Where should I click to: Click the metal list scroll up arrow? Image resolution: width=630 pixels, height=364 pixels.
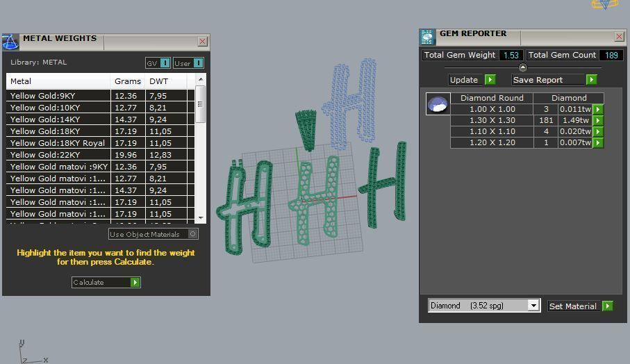click(201, 80)
